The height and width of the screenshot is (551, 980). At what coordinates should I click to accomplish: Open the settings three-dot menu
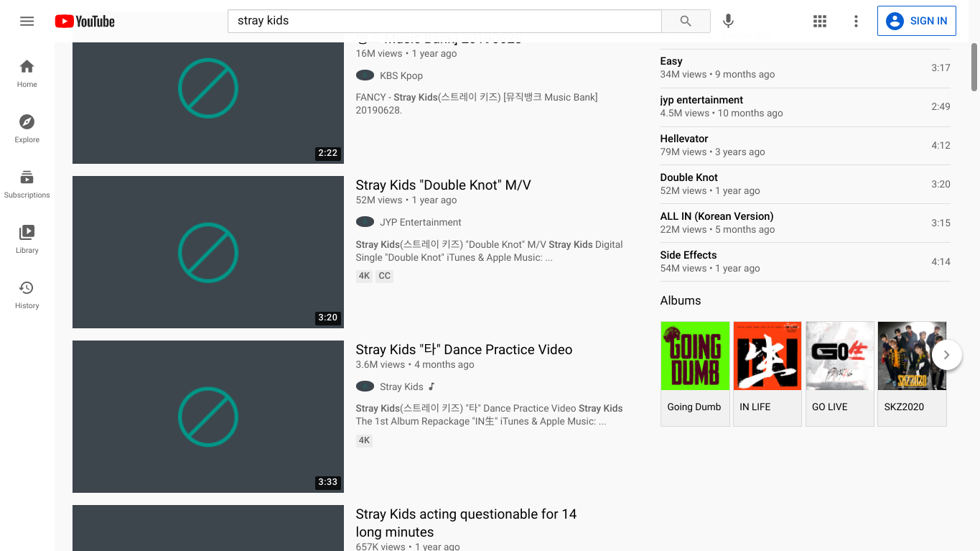point(856,21)
